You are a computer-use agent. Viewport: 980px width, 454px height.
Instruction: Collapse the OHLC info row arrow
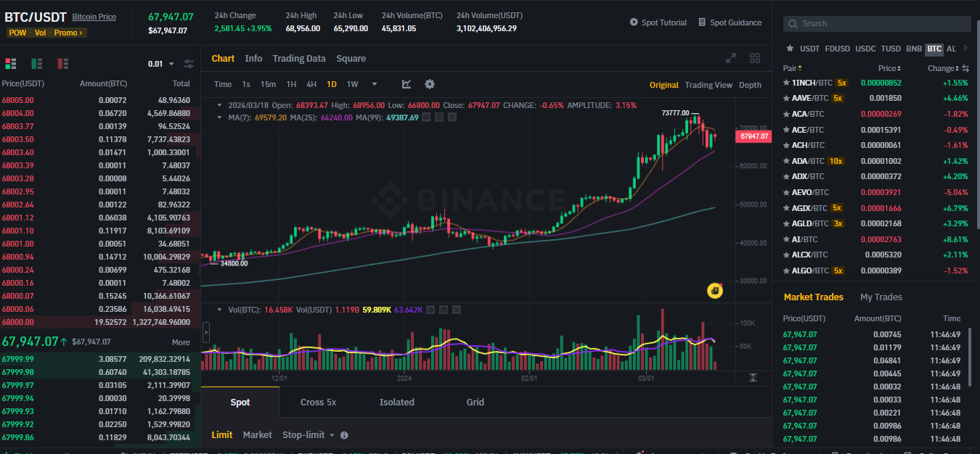(221, 105)
